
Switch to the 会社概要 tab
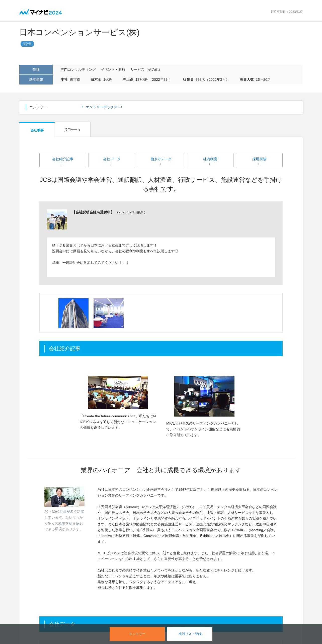pos(37,130)
